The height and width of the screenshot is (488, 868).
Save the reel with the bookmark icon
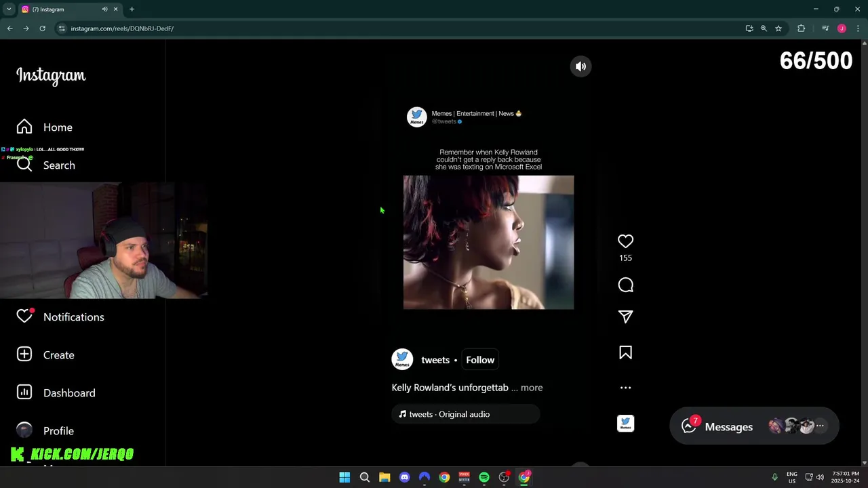coord(625,352)
